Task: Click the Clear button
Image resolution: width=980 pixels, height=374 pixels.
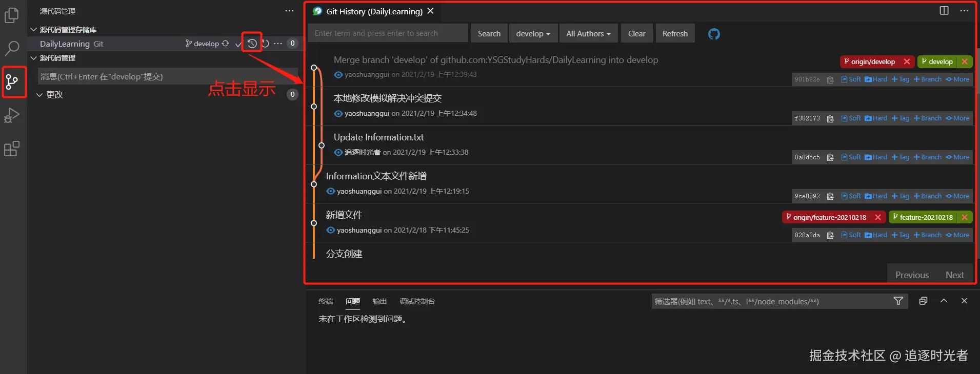Action: pyautogui.click(x=636, y=33)
